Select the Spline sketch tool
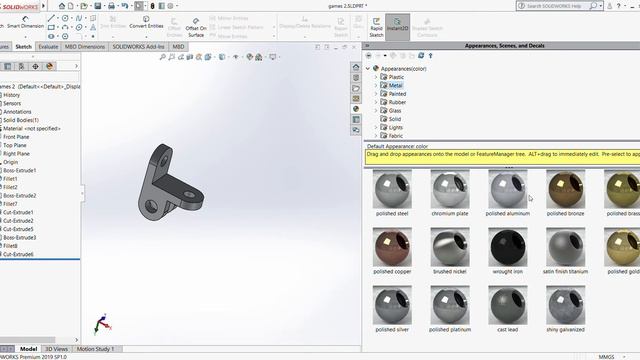 79,18
